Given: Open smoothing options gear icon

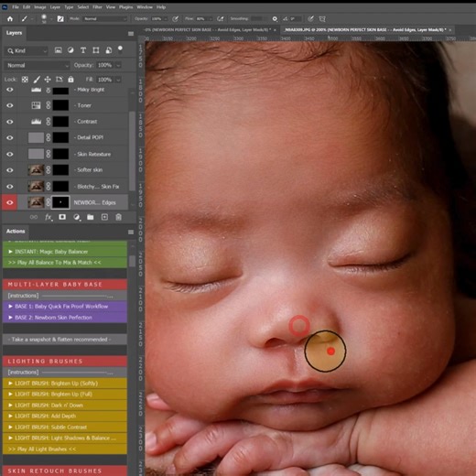Looking at the screenshot, I should pos(275,19).
